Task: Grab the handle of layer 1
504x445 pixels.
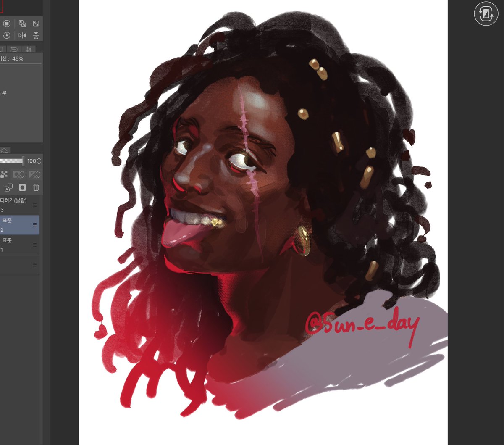Action: (x=35, y=245)
